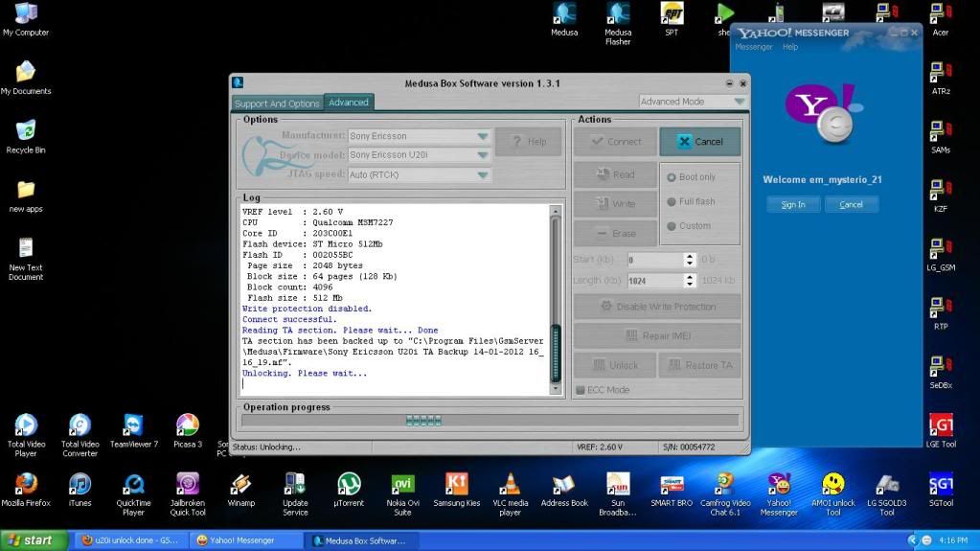Open the Windows start button
Screen dimensions: 980x551
[x=34, y=540]
